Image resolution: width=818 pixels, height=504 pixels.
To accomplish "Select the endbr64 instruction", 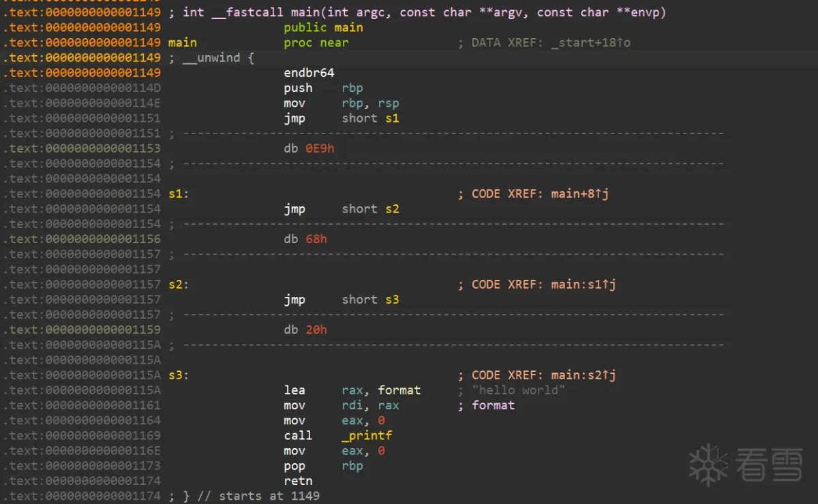I will tap(309, 73).
